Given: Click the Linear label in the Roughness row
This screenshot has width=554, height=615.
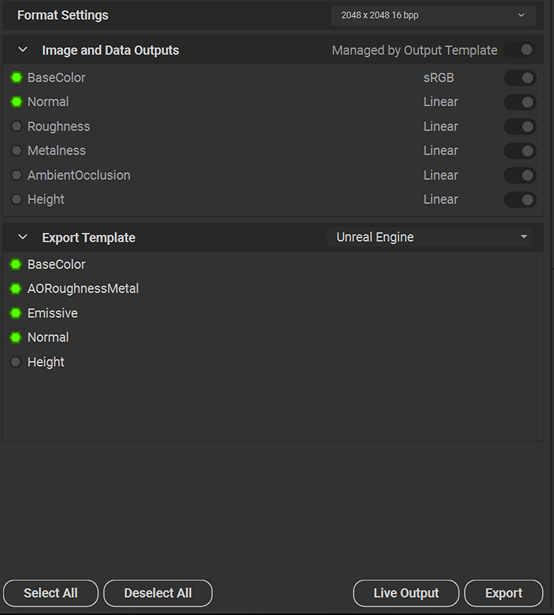Looking at the screenshot, I should coord(441,126).
